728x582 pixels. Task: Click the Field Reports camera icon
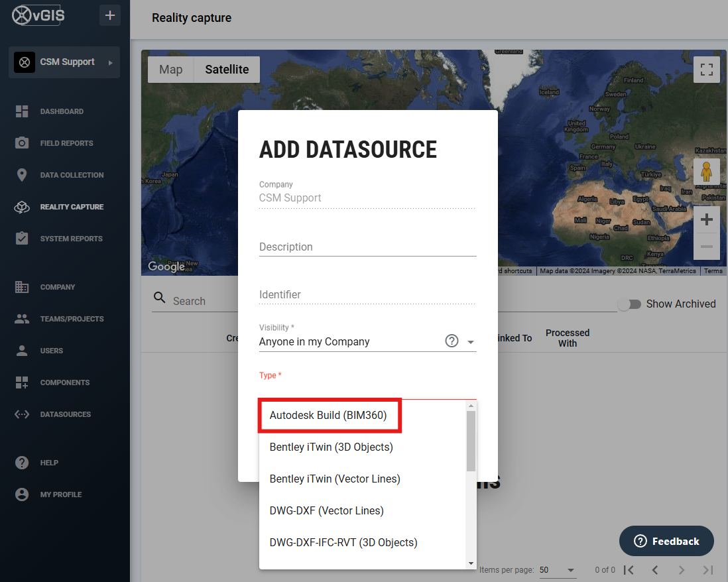tap(22, 143)
